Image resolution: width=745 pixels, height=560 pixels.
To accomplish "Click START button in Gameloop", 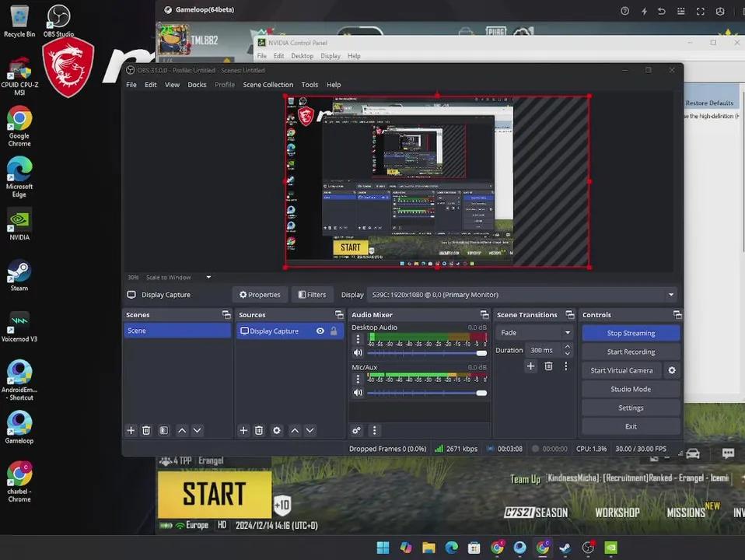I will (215, 494).
